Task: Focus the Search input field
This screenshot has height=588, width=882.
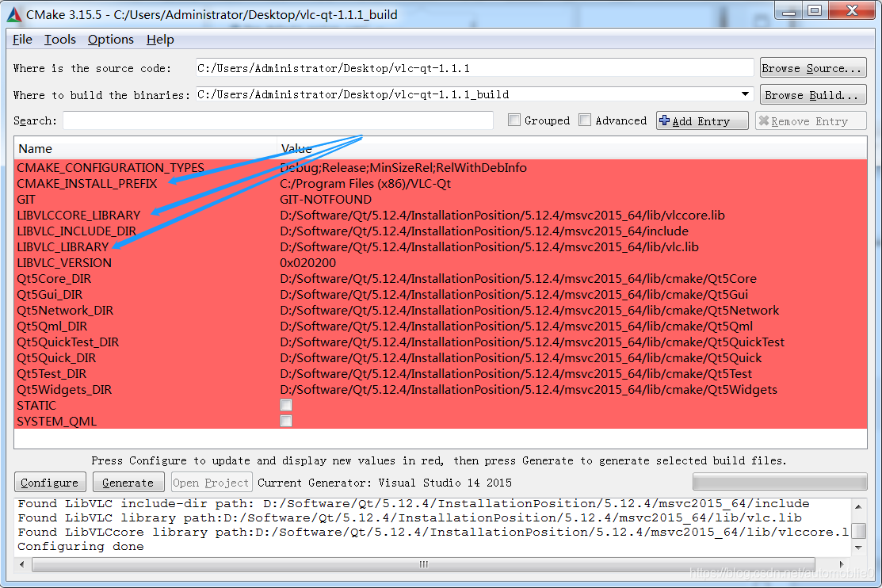Action: [x=278, y=120]
